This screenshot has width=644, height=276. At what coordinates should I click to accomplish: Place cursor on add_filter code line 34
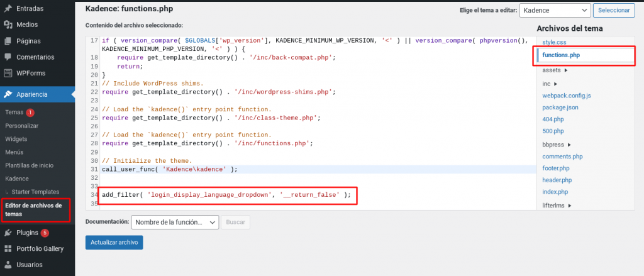[x=226, y=195]
